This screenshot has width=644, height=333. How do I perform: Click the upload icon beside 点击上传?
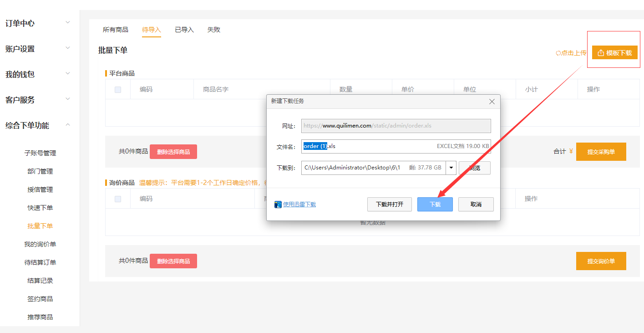(x=558, y=53)
